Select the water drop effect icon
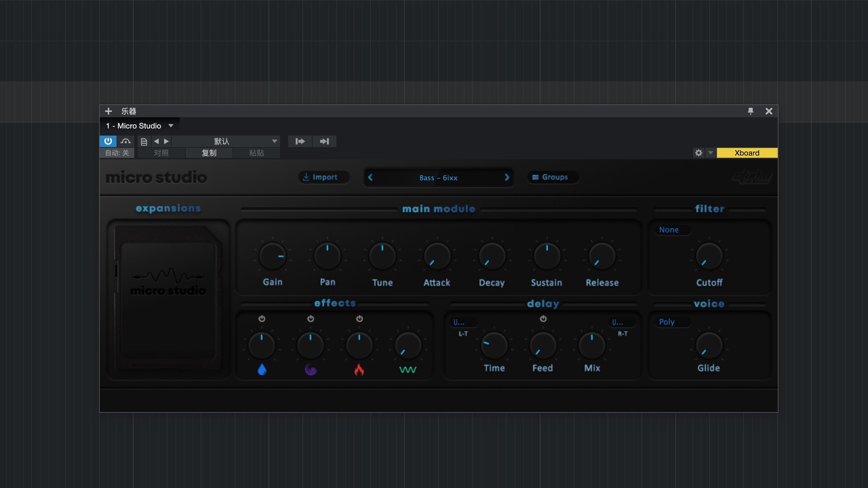 262,370
